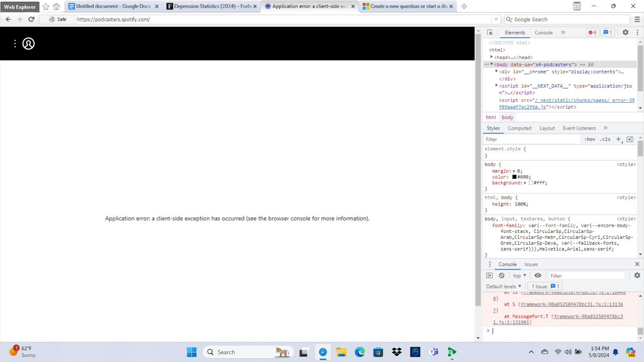Expand the head element node
The image size is (644, 362).
pos(491,57)
